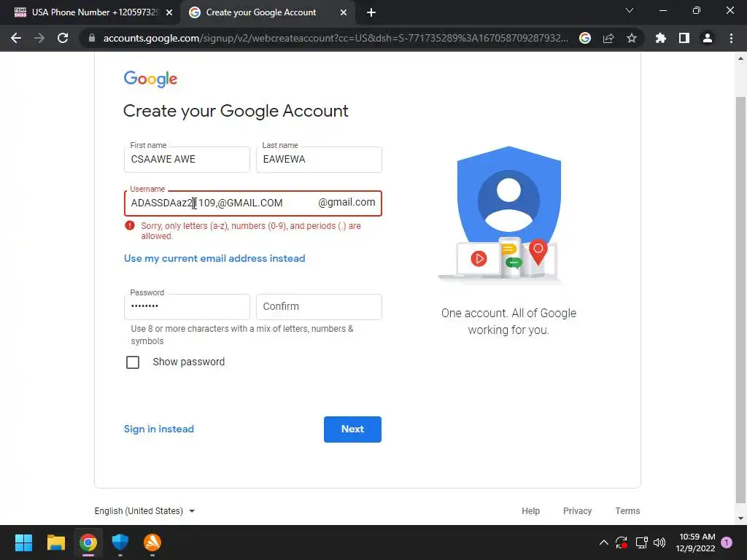Click the blue Next button
This screenshot has height=560, width=747.
[x=352, y=429]
